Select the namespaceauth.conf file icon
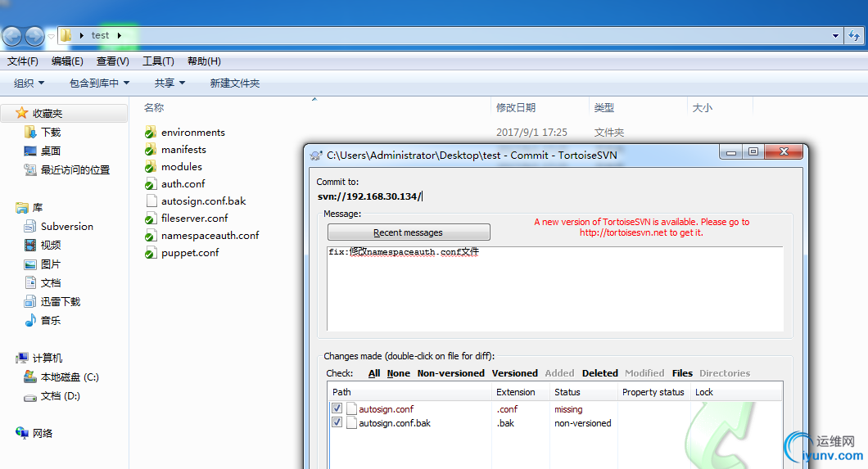The image size is (868, 469). [x=150, y=236]
